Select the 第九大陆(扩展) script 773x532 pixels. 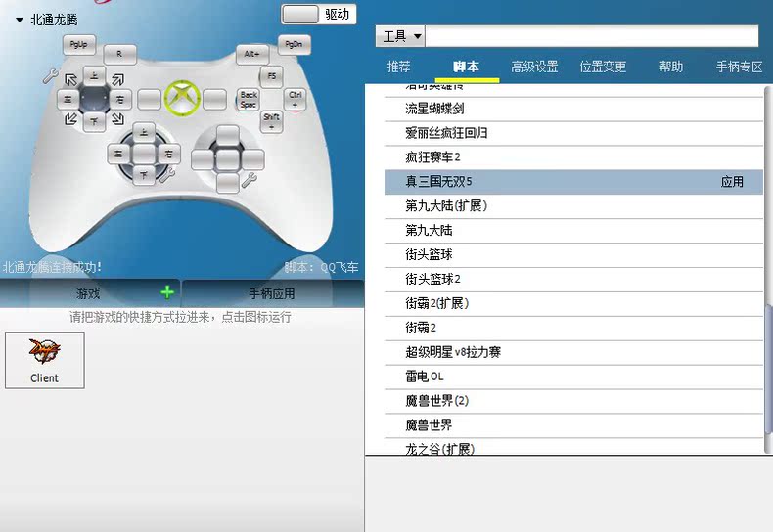[x=573, y=206]
